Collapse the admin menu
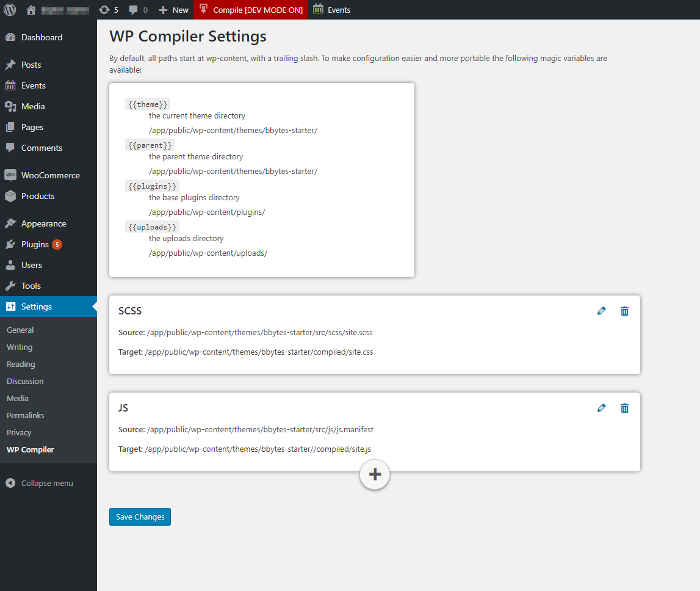The image size is (700, 591). click(39, 484)
